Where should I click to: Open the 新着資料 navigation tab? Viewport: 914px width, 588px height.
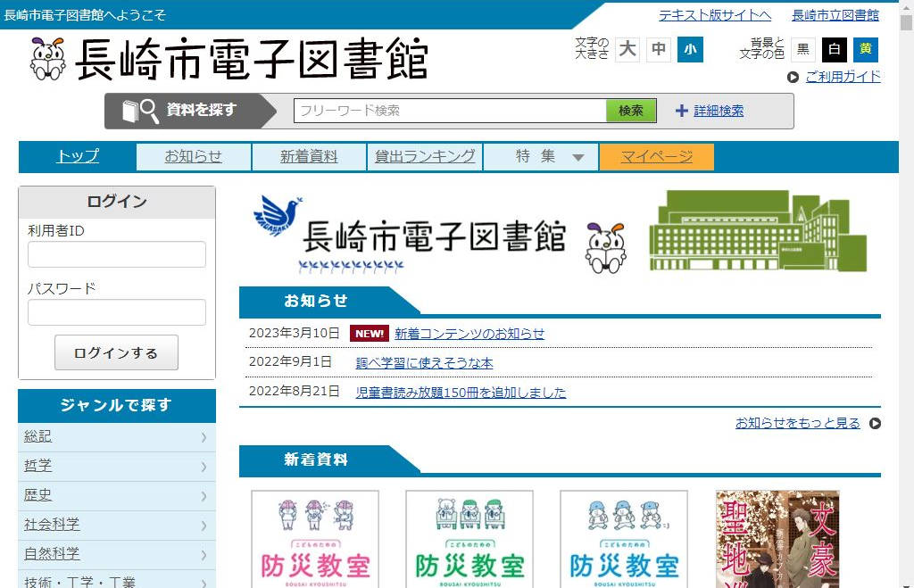point(309,157)
